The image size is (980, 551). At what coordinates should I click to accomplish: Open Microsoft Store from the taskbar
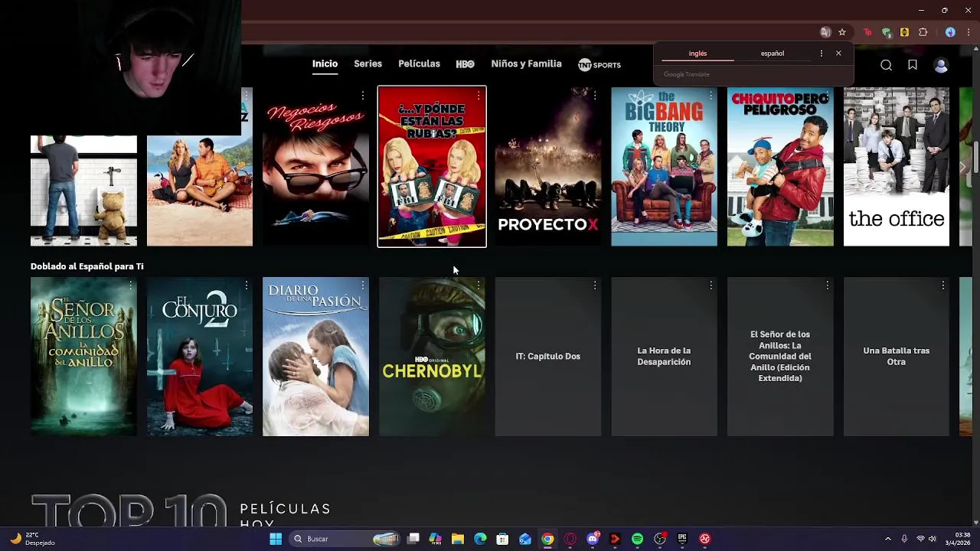click(502, 539)
